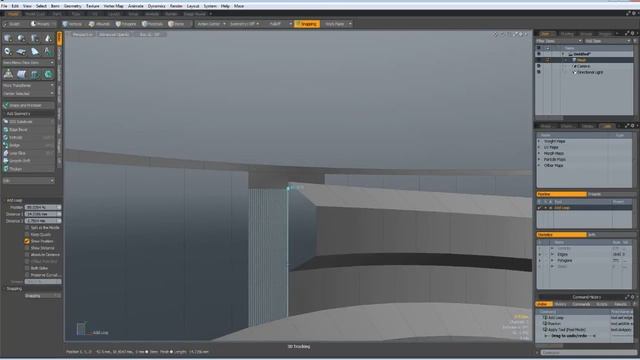Screen dimensions: 640x360
Task: Expand the UV Maps entry
Action: tap(539, 147)
